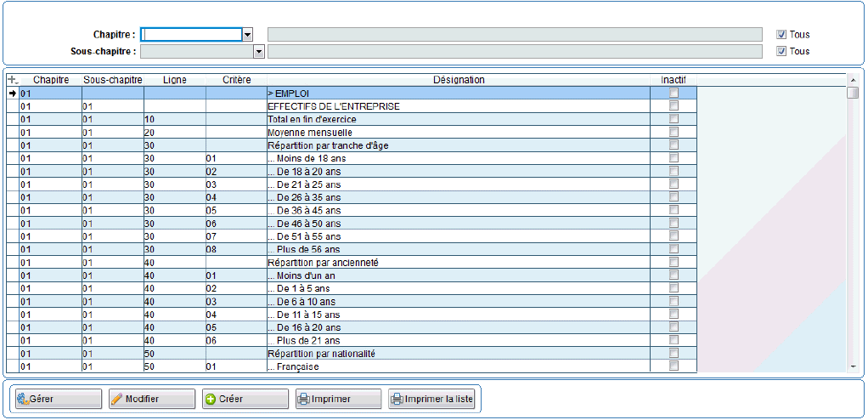Click the scrollbar up arrow
The width and height of the screenshot is (868, 420).
tap(853, 81)
